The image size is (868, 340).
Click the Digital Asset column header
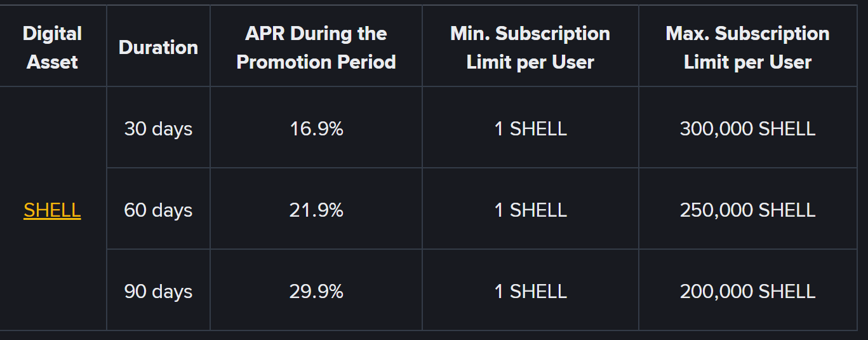coord(52,48)
